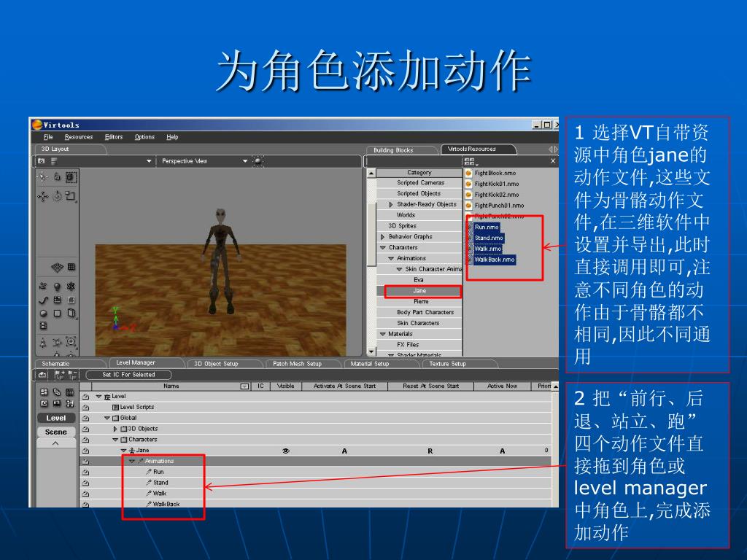Click the lock selection tool icon

coord(57,177)
